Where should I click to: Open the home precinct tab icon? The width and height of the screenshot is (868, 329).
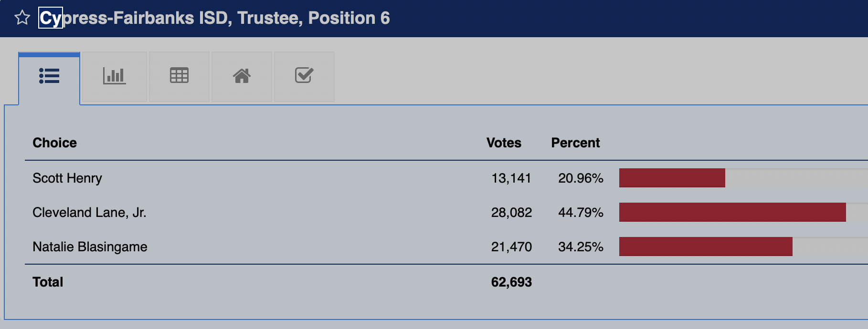coord(242,76)
